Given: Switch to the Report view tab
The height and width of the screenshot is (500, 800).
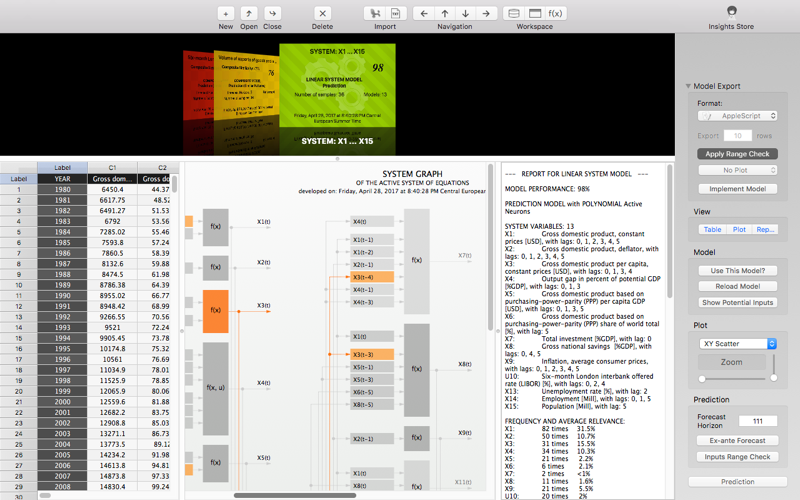Looking at the screenshot, I should (x=765, y=230).
